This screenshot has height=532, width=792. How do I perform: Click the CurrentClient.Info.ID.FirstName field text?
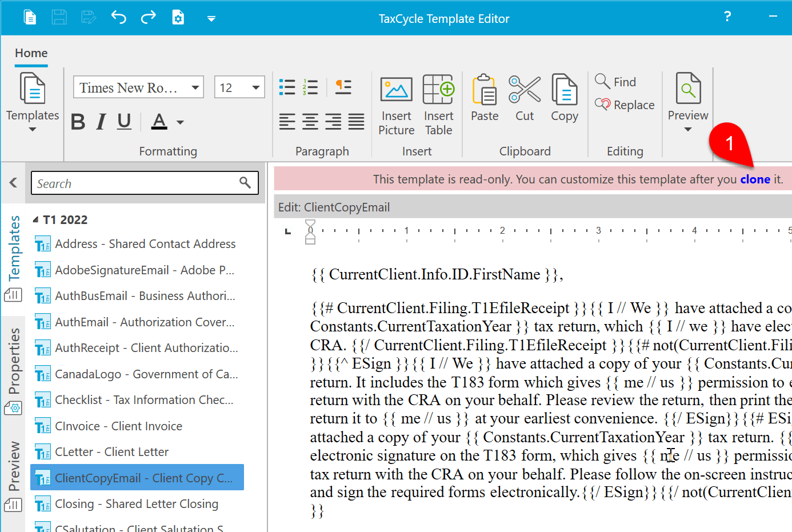(x=434, y=275)
